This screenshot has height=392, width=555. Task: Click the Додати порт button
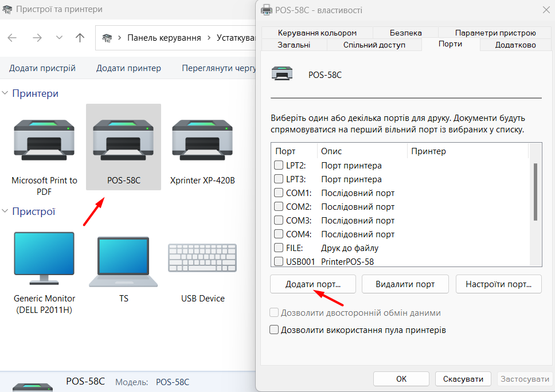coord(312,284)
